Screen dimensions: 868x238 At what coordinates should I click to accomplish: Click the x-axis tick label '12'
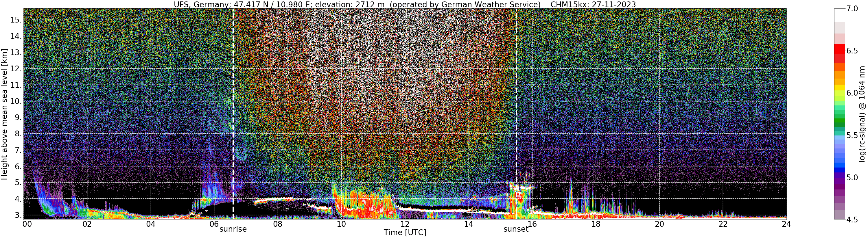[x=405, y=224]
